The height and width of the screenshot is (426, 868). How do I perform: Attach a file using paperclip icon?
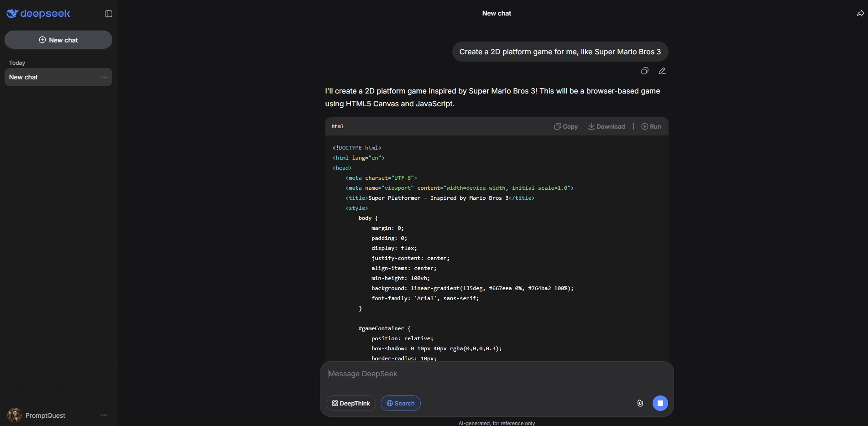coord(640,403)
